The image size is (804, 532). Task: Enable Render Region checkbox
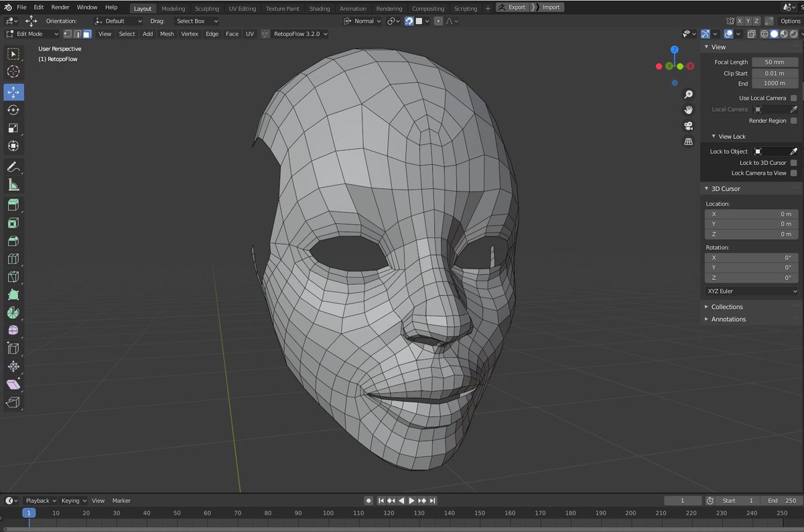pos(794,121)
